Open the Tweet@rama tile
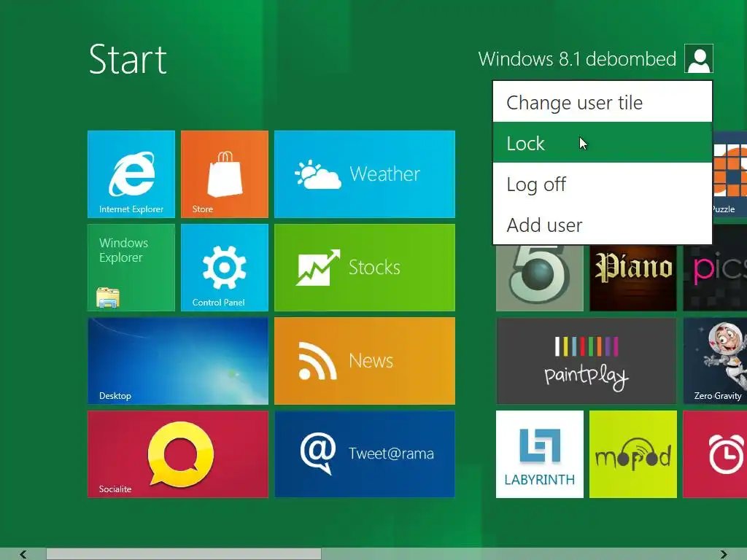Image resolution: width=747 pixels, height=560 pixels. [365, 454]
